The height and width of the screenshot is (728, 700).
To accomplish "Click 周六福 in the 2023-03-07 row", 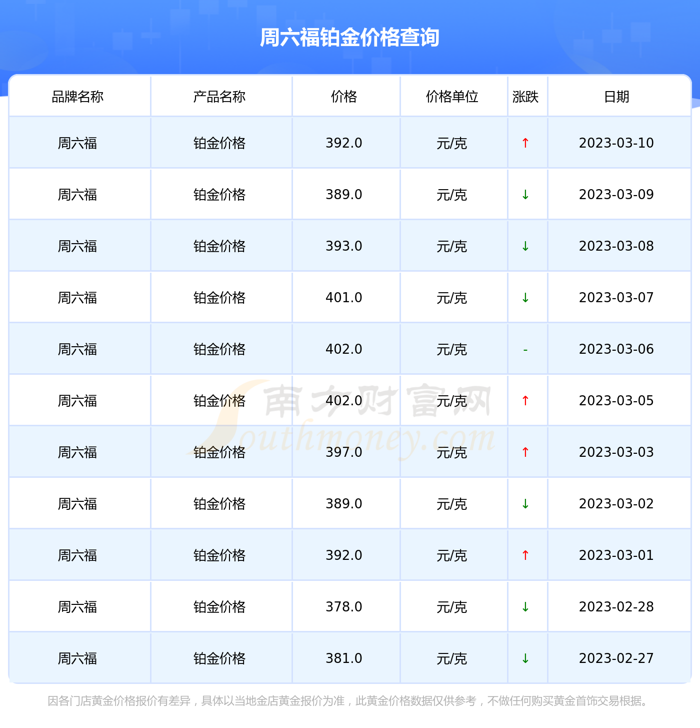I will tap(77, 298).
